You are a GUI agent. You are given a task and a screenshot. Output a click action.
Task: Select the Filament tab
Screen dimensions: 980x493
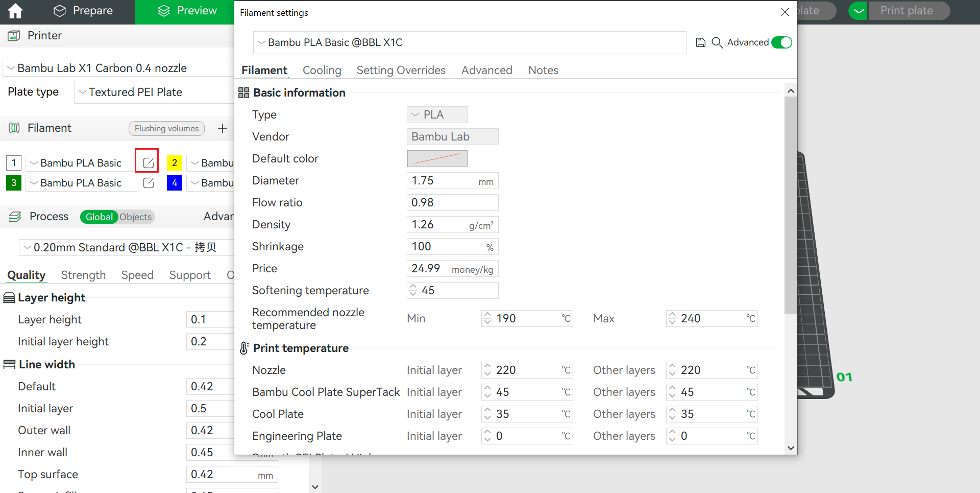[264, 70]
